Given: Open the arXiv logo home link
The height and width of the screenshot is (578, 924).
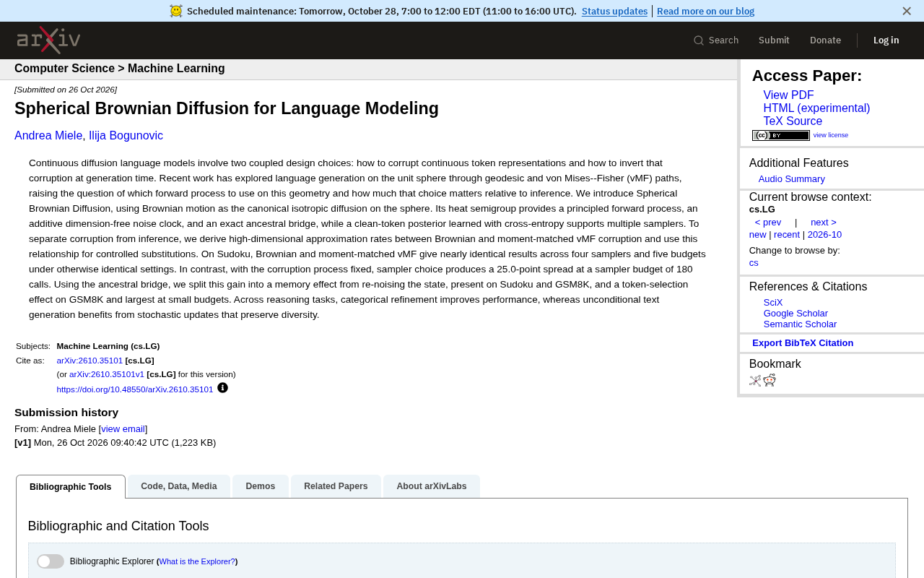Looking at the screenshot, I should pyautogui.click(x=48, y=40).
